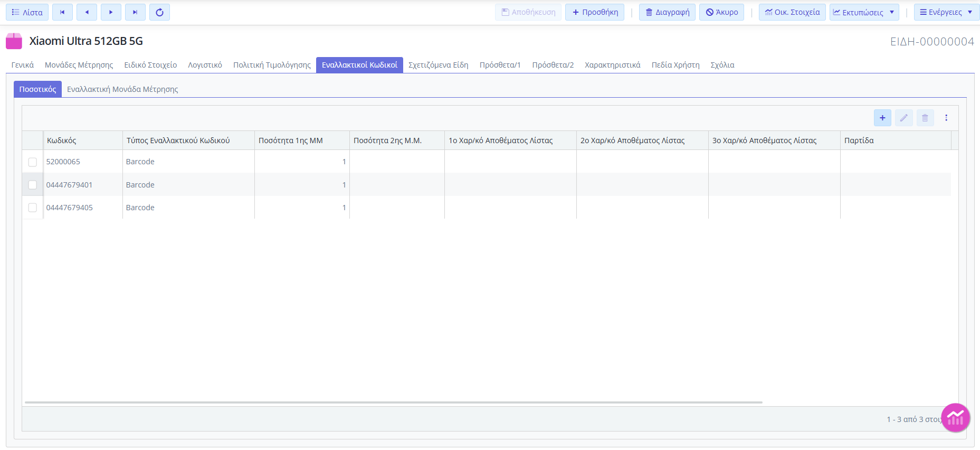This screenshot has width=980, height=450.
Task: Open grid more options menu
Action: (x=946, y=118)
